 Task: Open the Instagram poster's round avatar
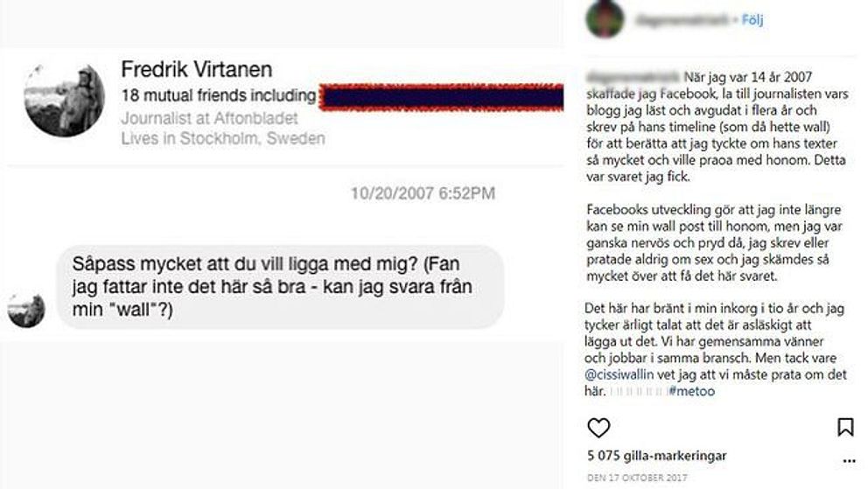click(x=605, y=19)
